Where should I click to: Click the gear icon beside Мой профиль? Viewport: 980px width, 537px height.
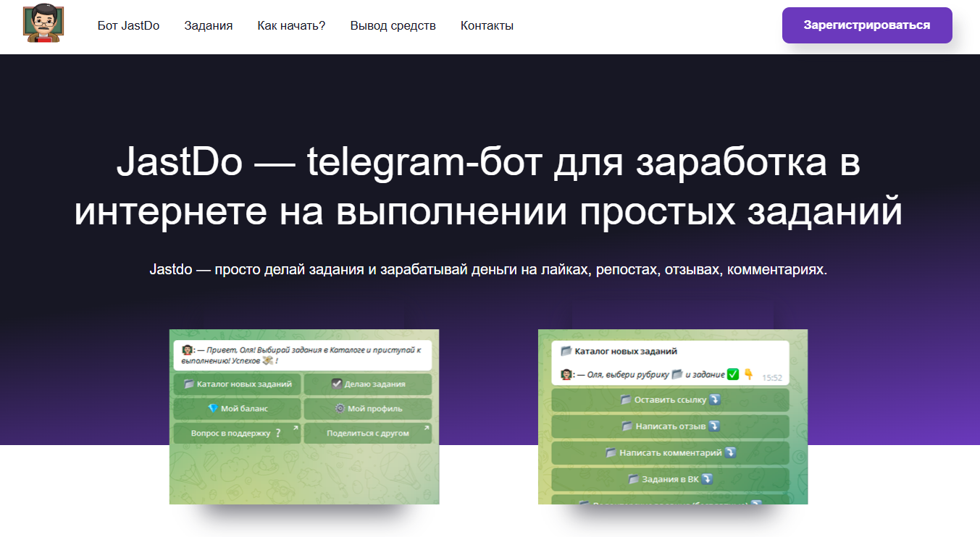pos(340,408)
